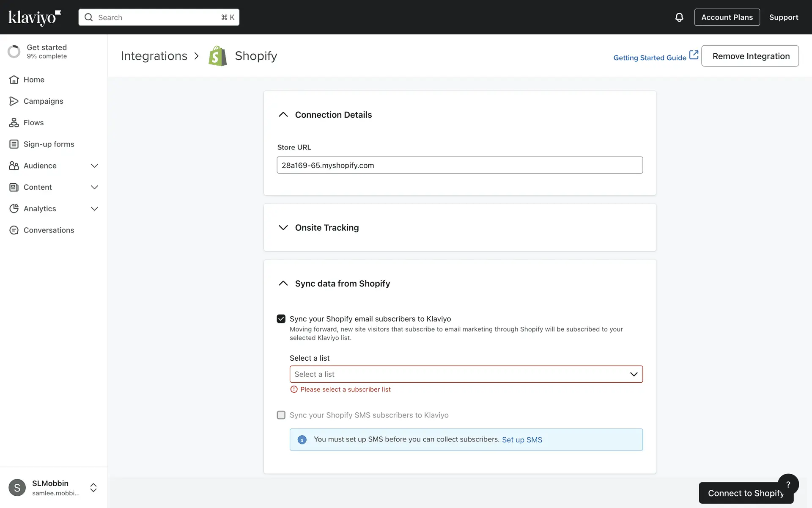812x508 pixels.
Task: Uncheck Sync Shopify email subscribers checkbox
Action: point(281,319)
